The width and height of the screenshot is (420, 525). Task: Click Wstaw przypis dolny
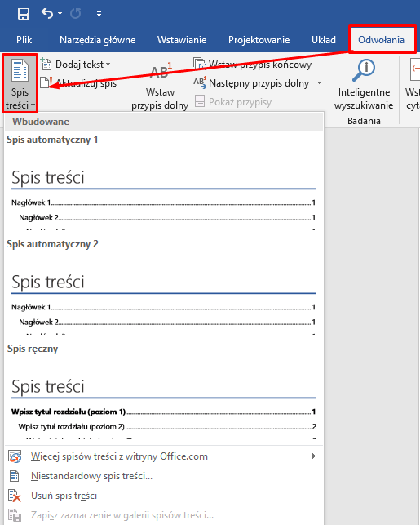coord(160,86)
